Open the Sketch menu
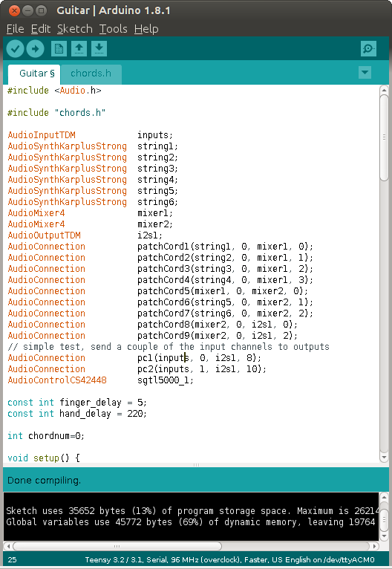Viewport: 392px width, 569px height. pos(75,29)
